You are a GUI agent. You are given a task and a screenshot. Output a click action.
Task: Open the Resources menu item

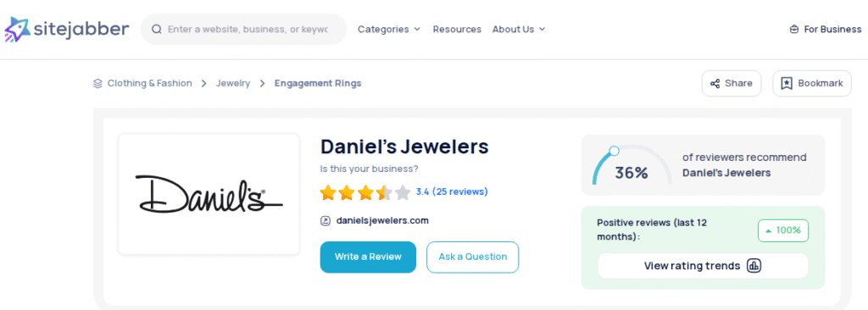457,30
